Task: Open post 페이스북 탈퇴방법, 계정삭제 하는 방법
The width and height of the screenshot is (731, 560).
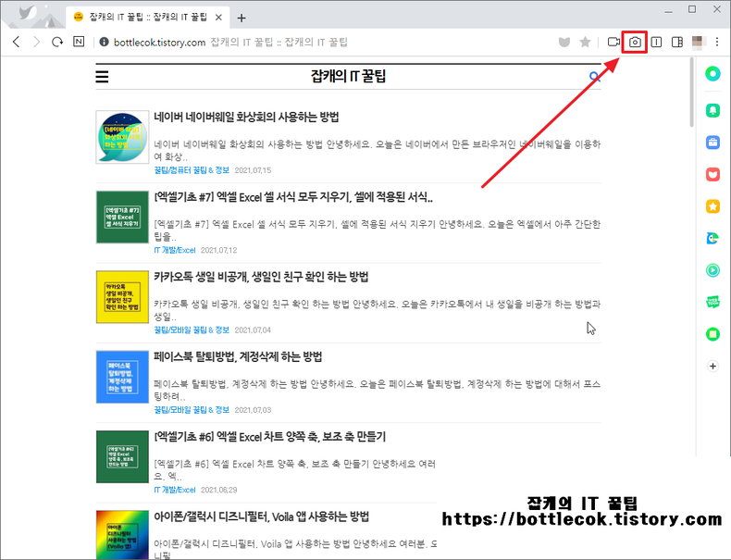Action: pos(238,357)
